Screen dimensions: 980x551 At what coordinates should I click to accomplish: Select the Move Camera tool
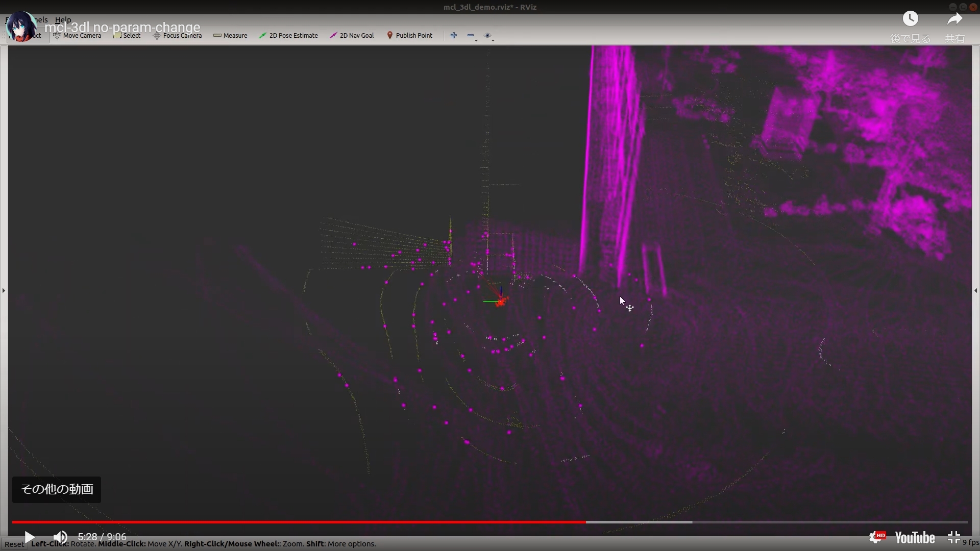[77, 35]
